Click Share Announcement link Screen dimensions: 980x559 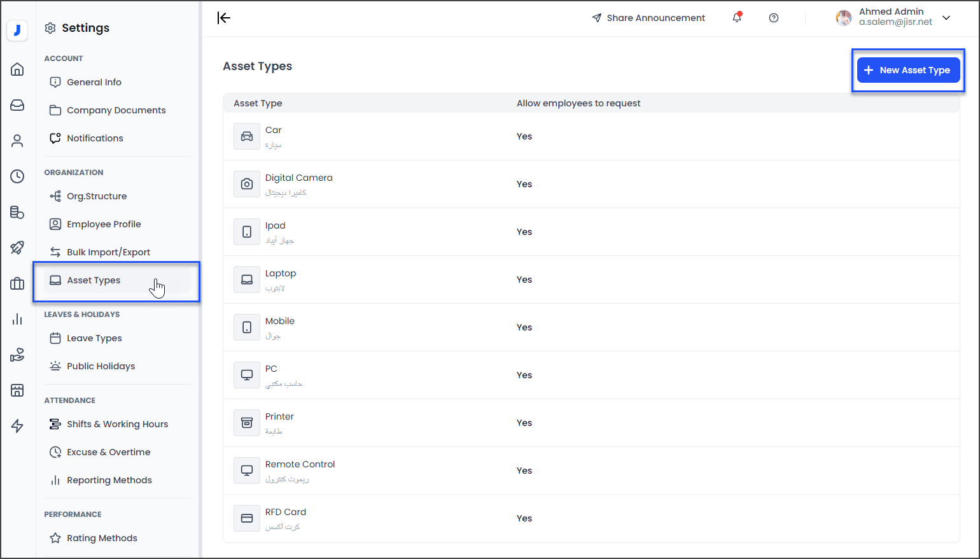pos(648,18)
